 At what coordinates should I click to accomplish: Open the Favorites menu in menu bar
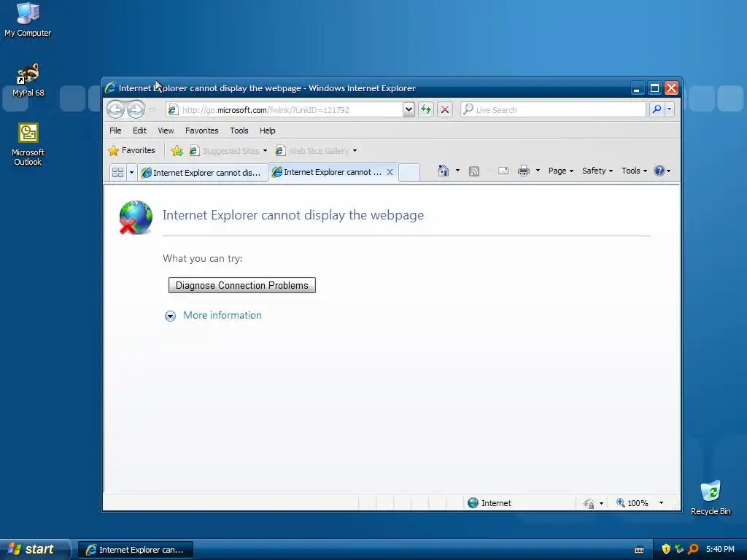[202, 131]
